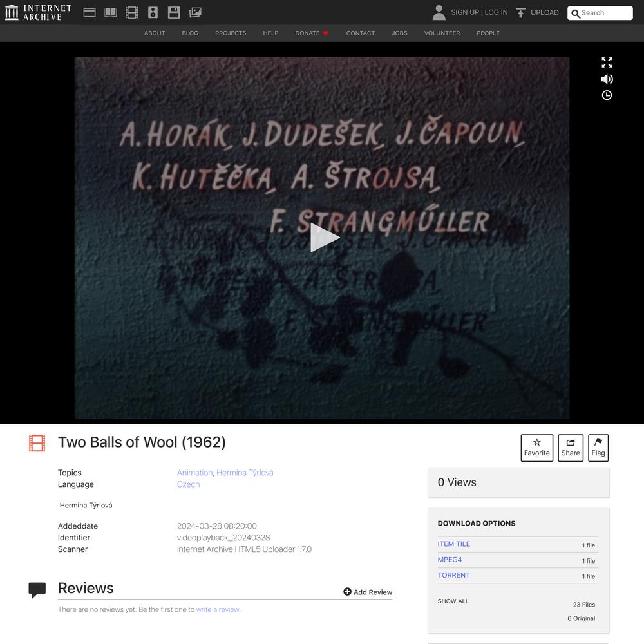Image resolution: width=644 pixels, height=644 pixels.
Task: Click the Two Balls of Wool (1962) title
Action: pyautogui.click(x=142, y=442)
